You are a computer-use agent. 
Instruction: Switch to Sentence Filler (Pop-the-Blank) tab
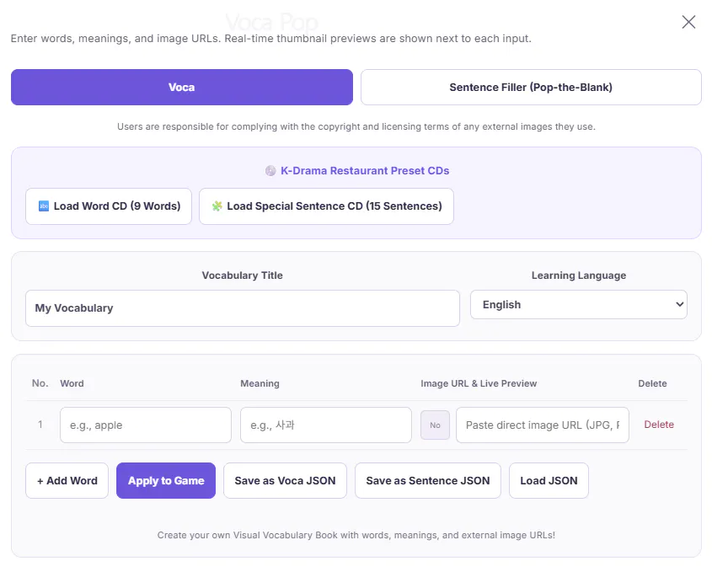pyautogui.click(x=531, y=87)
